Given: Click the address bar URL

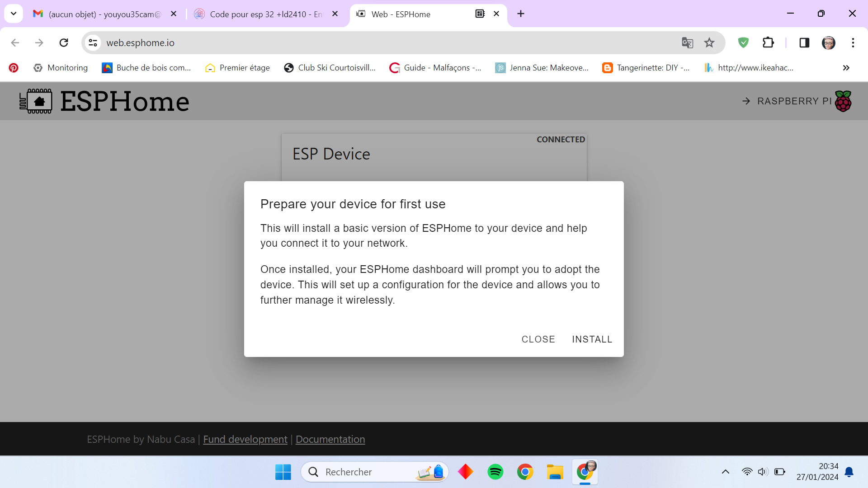Looking at the screenshot, I should [141, 42].
